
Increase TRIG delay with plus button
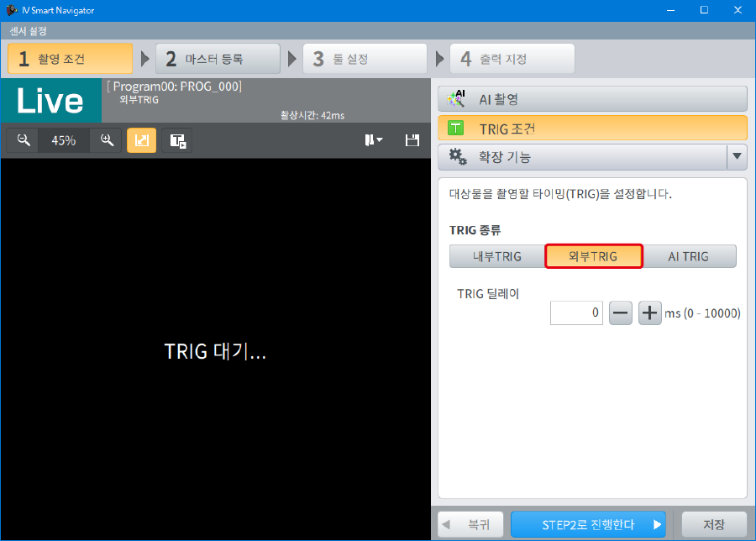pos(650,313)
